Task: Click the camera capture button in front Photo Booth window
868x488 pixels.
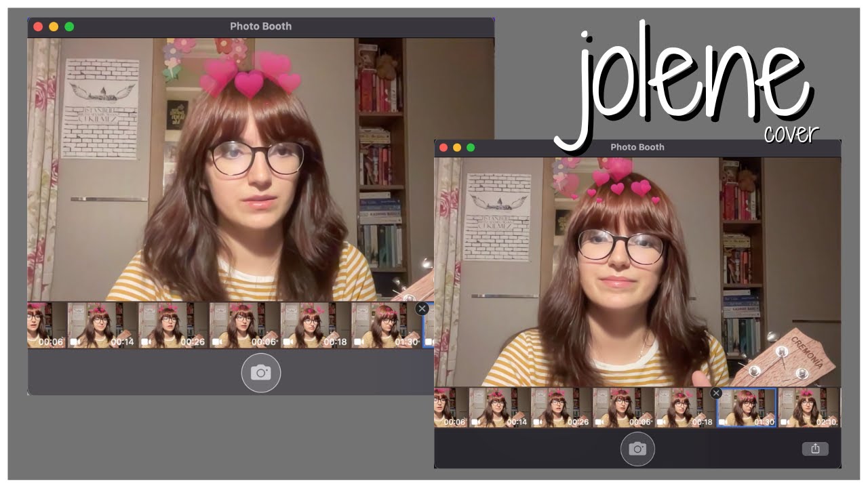Action: [x=637, y=449]
